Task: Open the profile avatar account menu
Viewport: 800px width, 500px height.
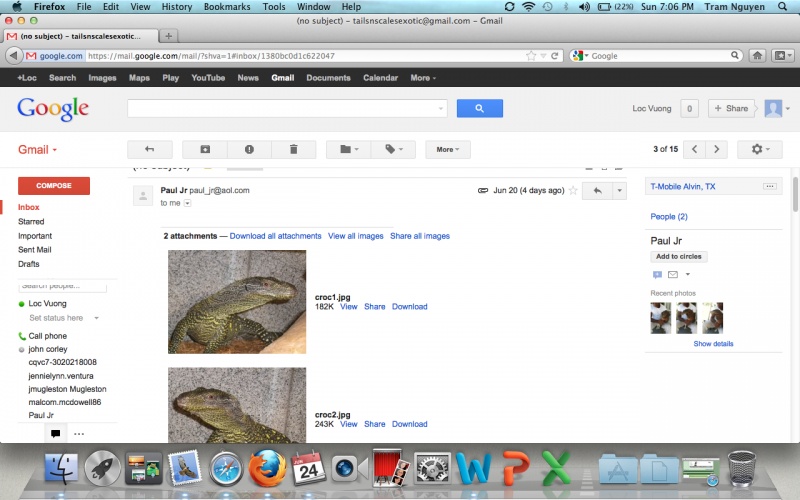Action: (x=777, y=108)
